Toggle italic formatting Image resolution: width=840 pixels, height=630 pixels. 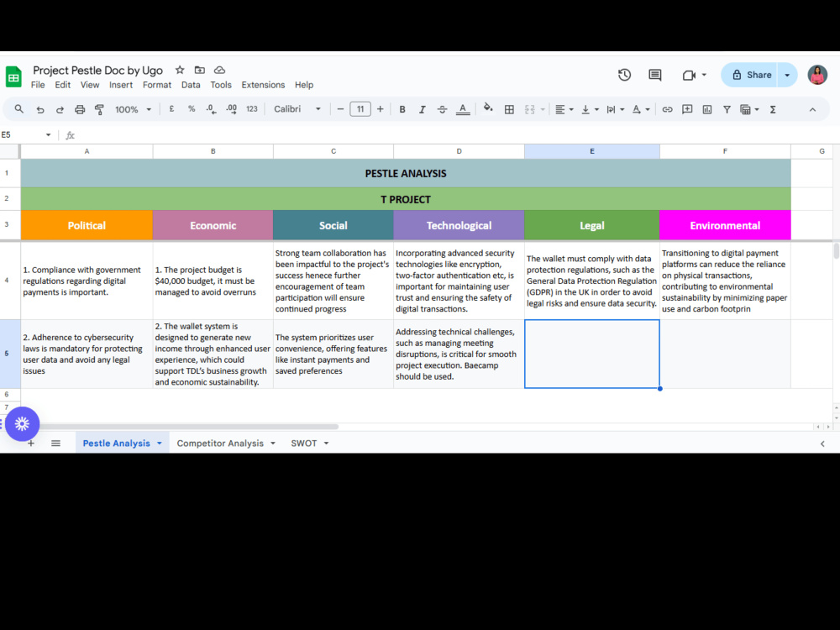click(x=423, y=109)
